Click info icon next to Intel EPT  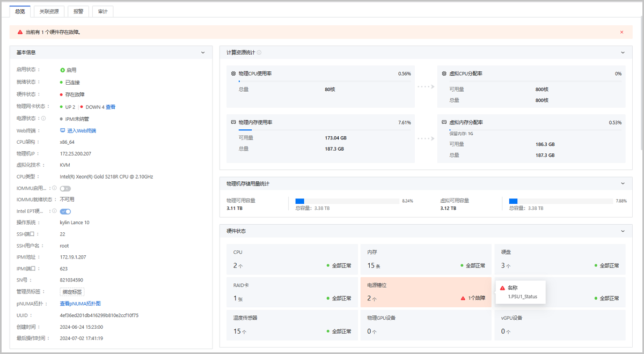54,211
